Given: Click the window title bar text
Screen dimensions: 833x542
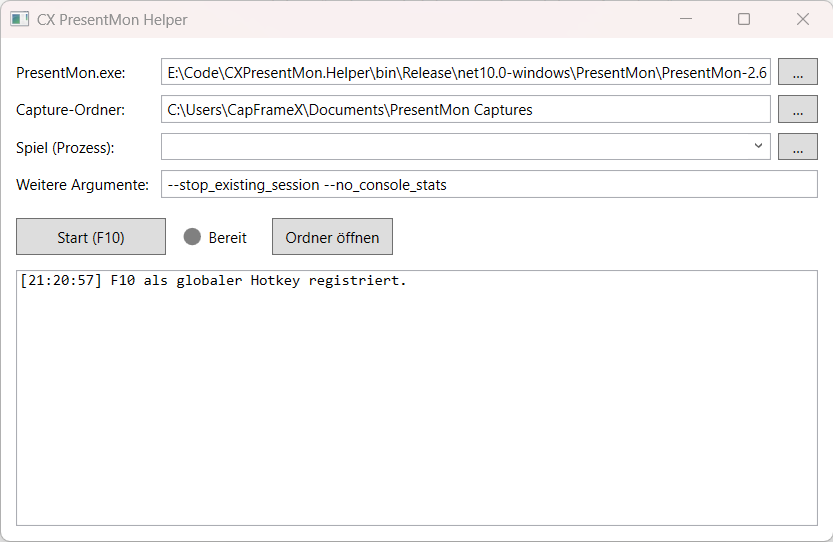Looking at the screenshot, I should tap(112, 20).
